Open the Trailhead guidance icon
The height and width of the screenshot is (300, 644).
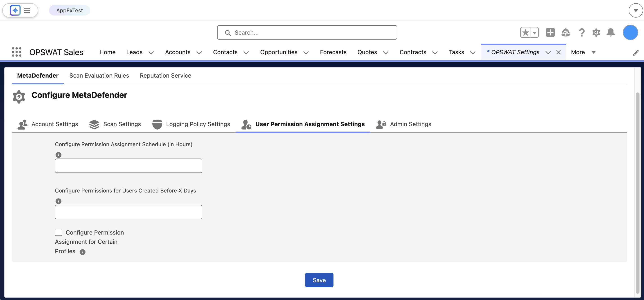click(x=565, y=32)
